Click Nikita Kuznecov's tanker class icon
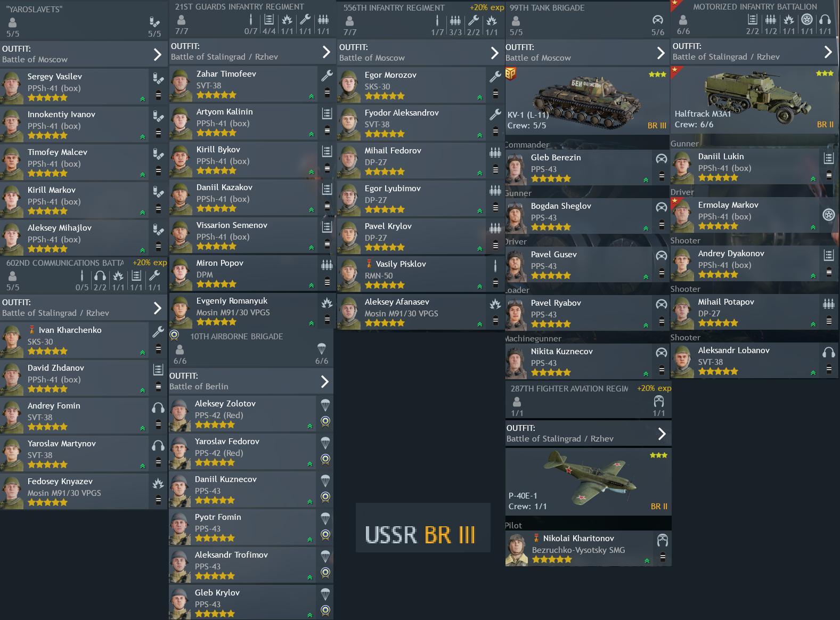Image resolution: width=840 pixels, height=620 pixels. [x=662, y=353]
